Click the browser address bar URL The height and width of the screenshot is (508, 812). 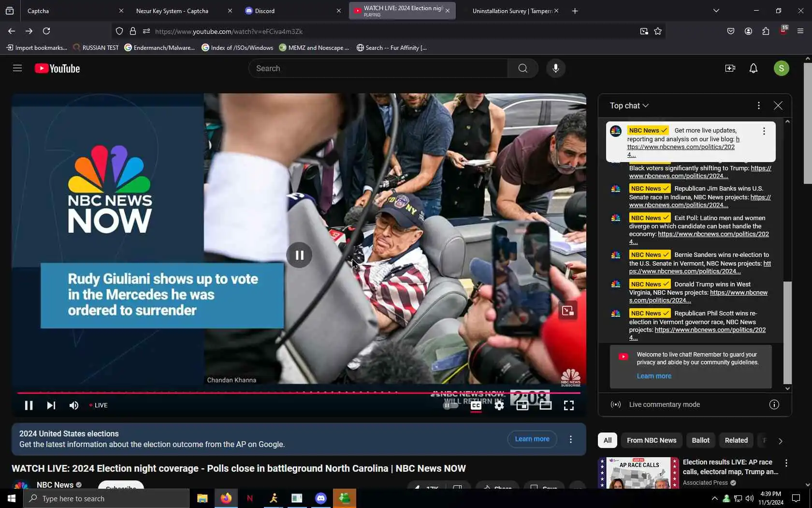(x=229, y=31)
